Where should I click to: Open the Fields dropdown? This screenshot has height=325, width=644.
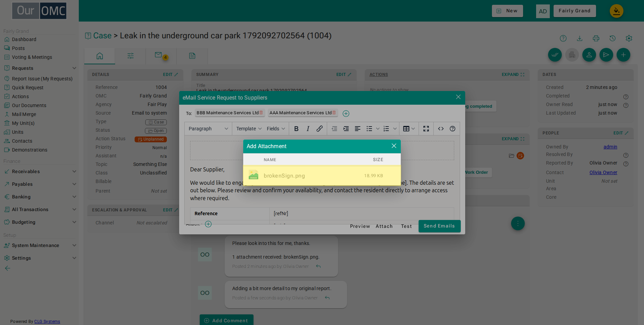[276, 129]
